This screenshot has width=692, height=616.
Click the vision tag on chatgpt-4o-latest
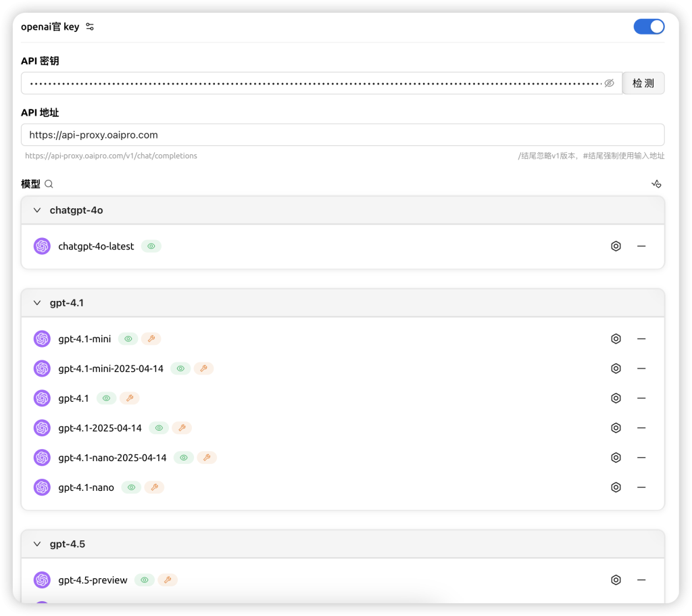(151, 246)
